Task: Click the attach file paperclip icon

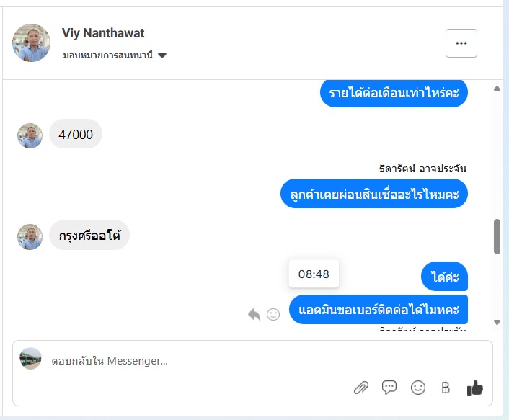Action: click(361, 388)
